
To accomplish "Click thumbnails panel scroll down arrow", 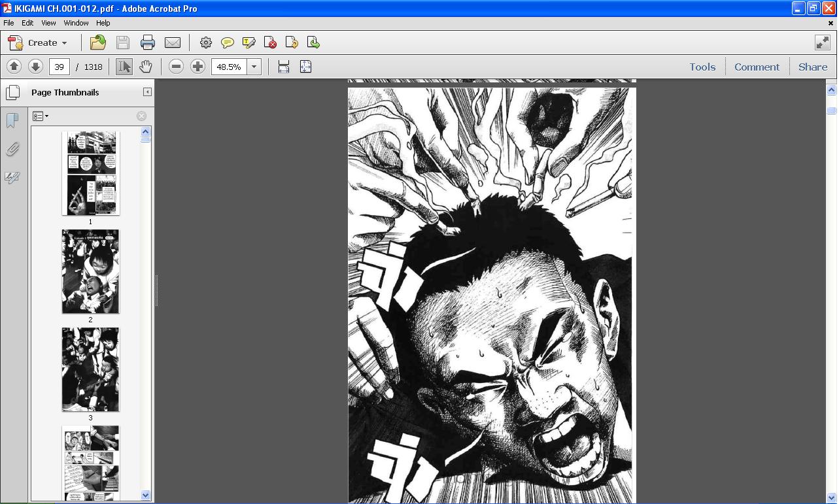I will [x=146, y=496].
